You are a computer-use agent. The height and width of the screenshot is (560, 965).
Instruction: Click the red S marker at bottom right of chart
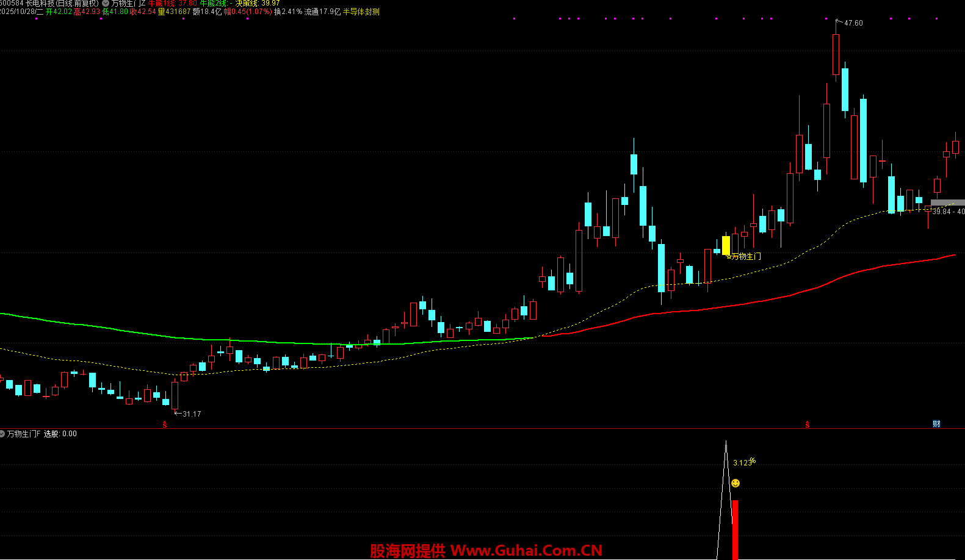[x=808, y=425]
